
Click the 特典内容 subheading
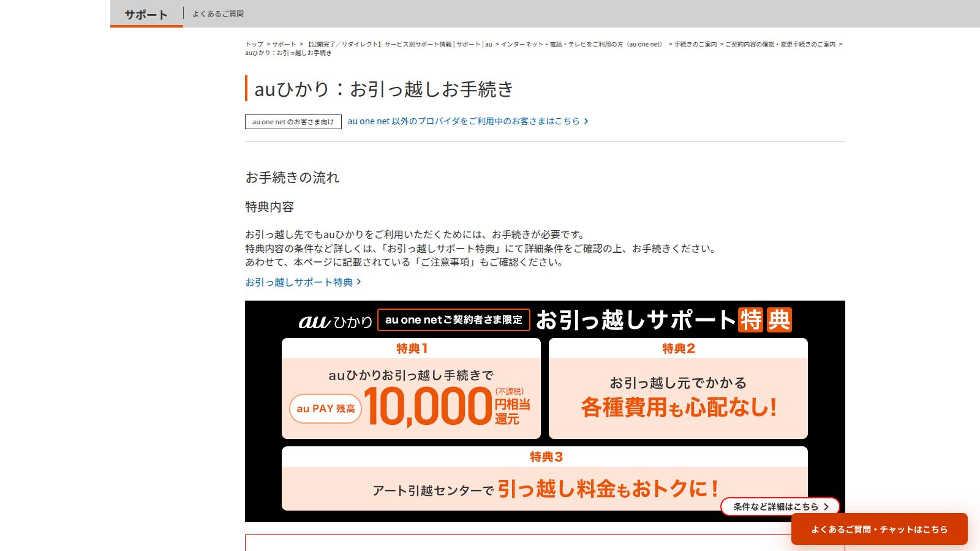[269, 207]
